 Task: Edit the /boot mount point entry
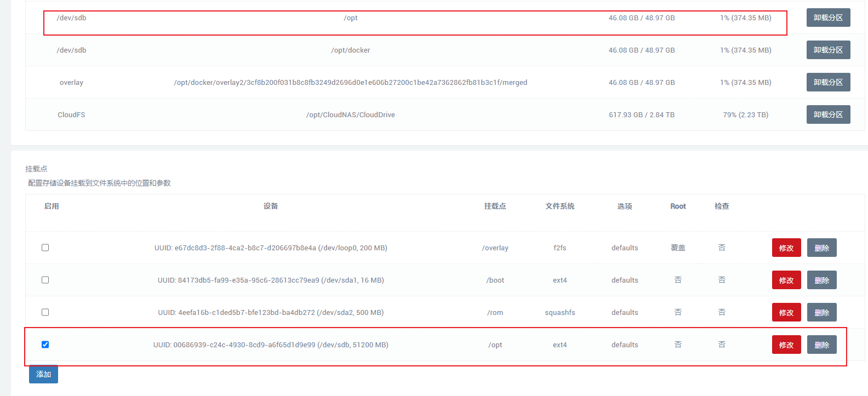pos(786,280)
